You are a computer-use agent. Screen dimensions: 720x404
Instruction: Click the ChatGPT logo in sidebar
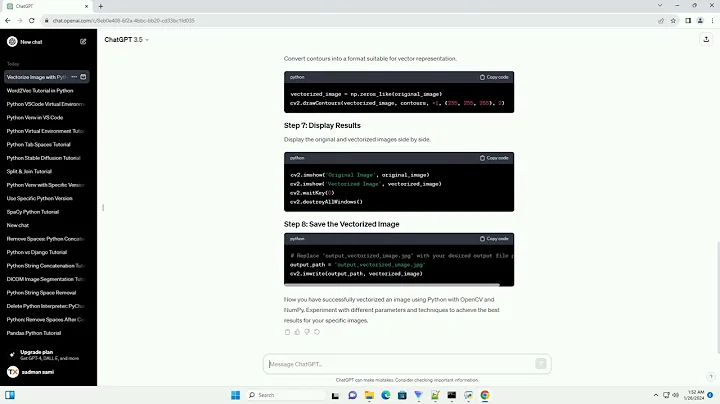(x=12, y=42)
